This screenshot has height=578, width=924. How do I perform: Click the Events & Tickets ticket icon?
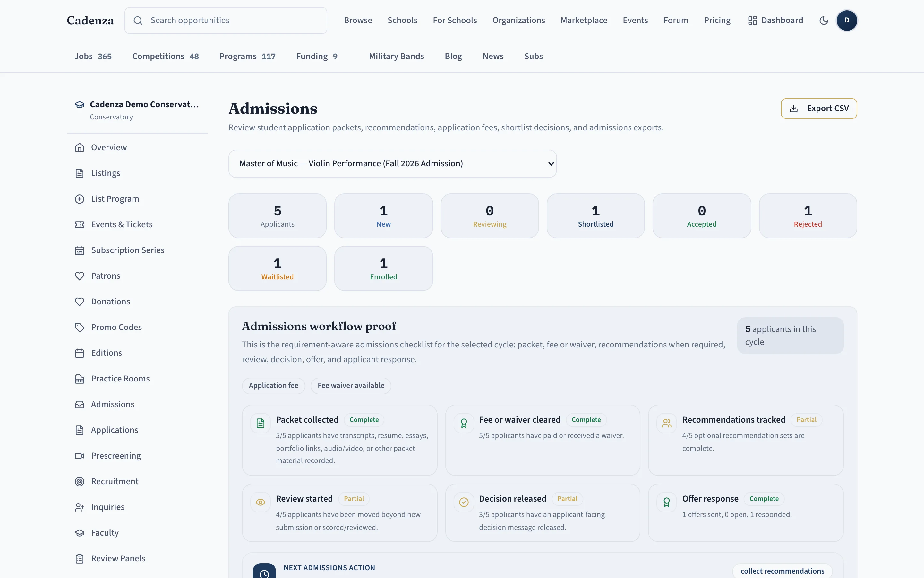[80, 224]
